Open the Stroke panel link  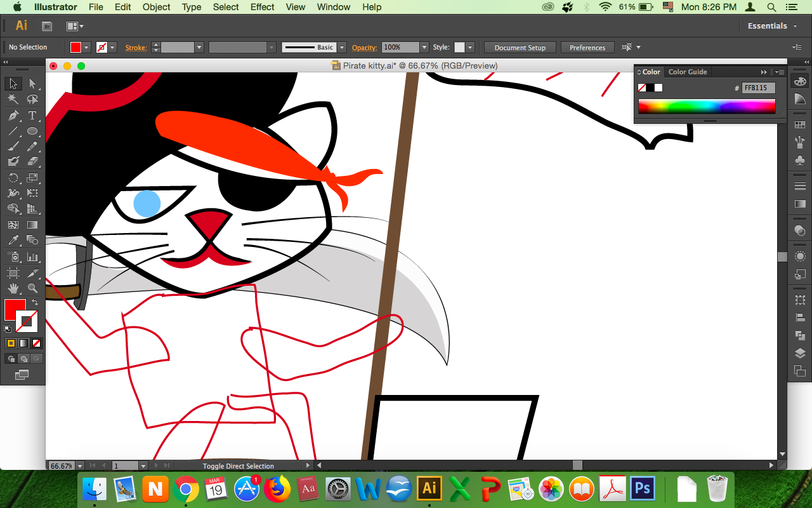pos(136,48)
